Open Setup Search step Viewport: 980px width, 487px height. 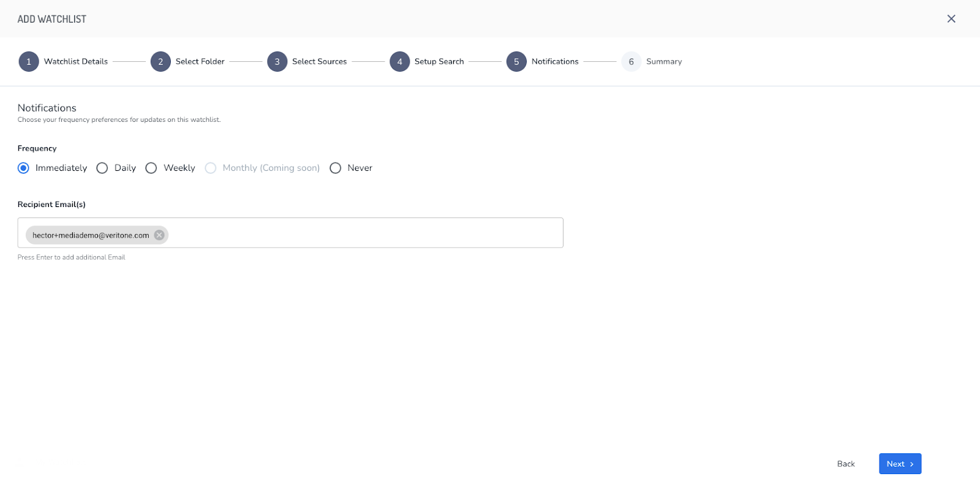439,61
